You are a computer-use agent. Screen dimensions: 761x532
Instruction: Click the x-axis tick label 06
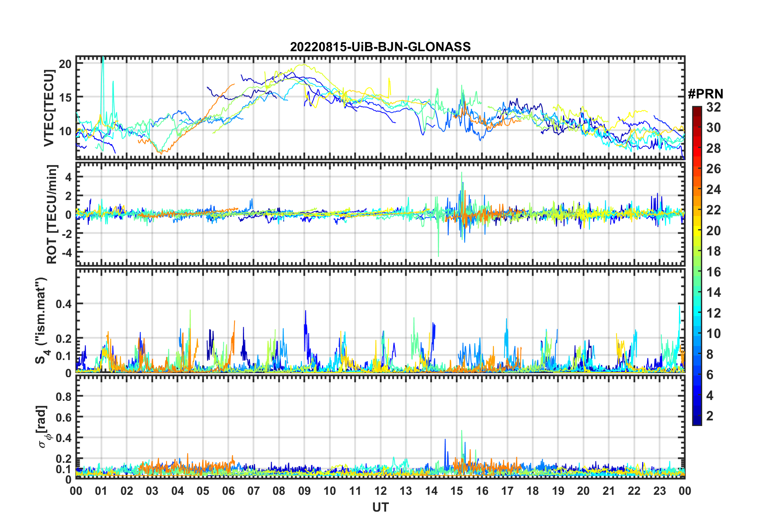[228, 491]
